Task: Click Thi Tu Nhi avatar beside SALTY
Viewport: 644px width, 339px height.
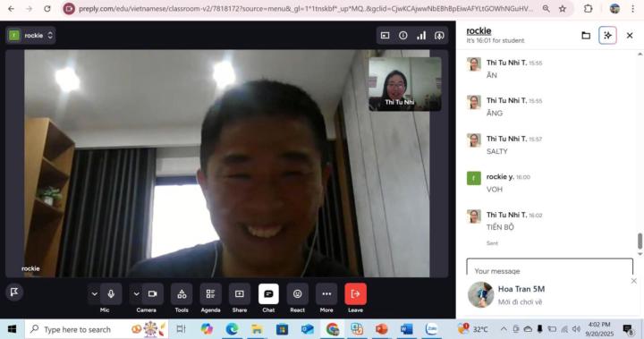Action: pos(474,140)
